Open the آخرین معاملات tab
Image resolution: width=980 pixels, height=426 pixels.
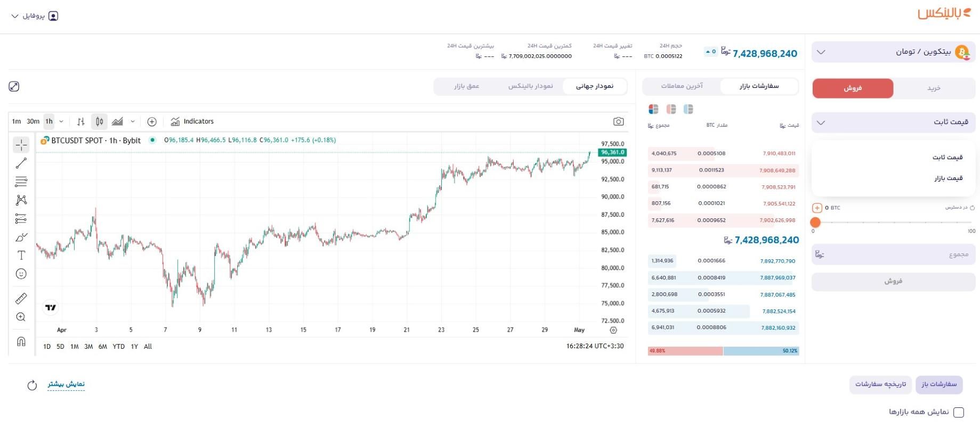pos(682,86)
